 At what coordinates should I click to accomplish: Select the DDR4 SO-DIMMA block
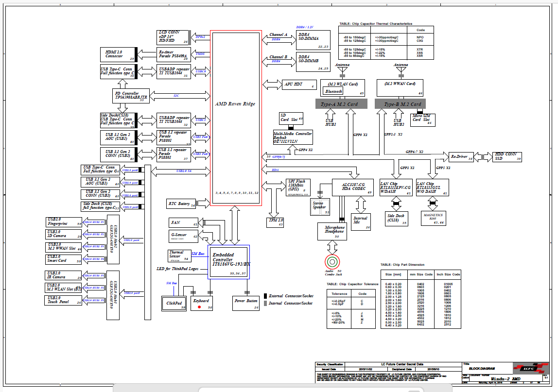point(313,40)
